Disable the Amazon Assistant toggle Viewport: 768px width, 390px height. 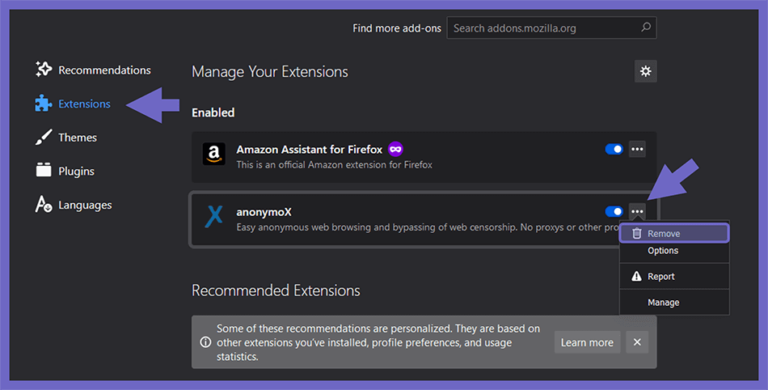point(614,149)
